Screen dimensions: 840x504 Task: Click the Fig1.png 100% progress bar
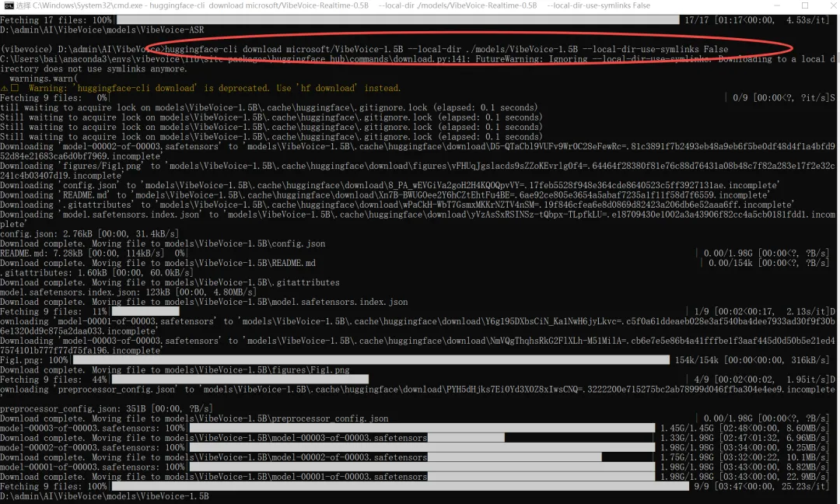[371, 360]
